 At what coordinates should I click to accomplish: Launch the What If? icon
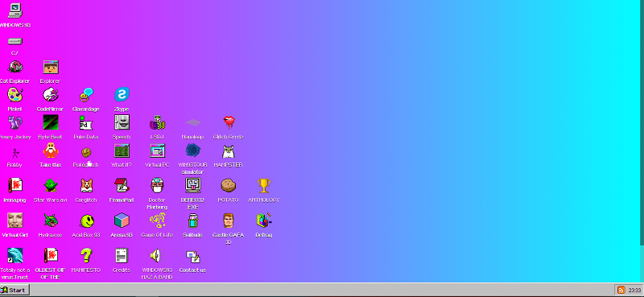coord(122,151)
